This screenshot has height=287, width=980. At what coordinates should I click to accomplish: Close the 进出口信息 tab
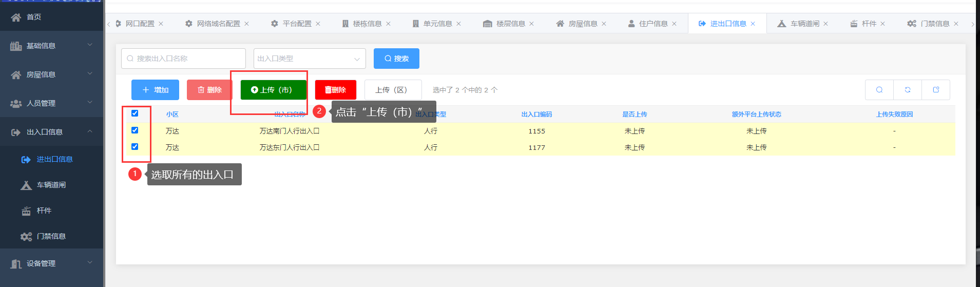pos(753,24)
